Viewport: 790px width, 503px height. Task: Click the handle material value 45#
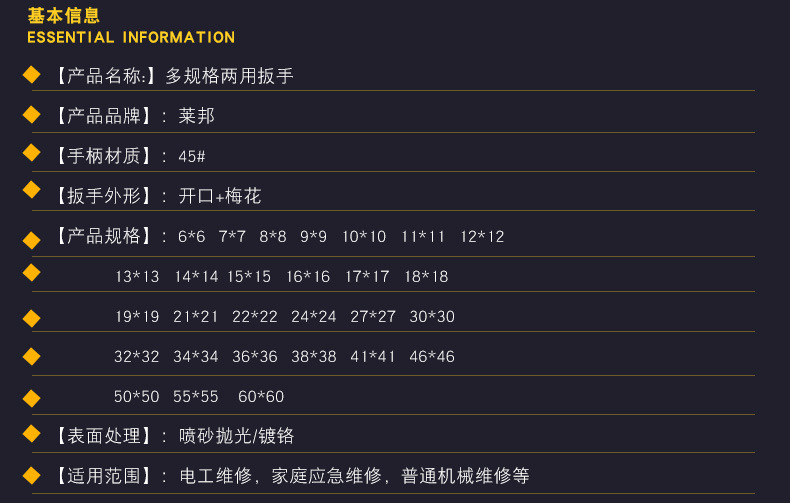[191, 157]
